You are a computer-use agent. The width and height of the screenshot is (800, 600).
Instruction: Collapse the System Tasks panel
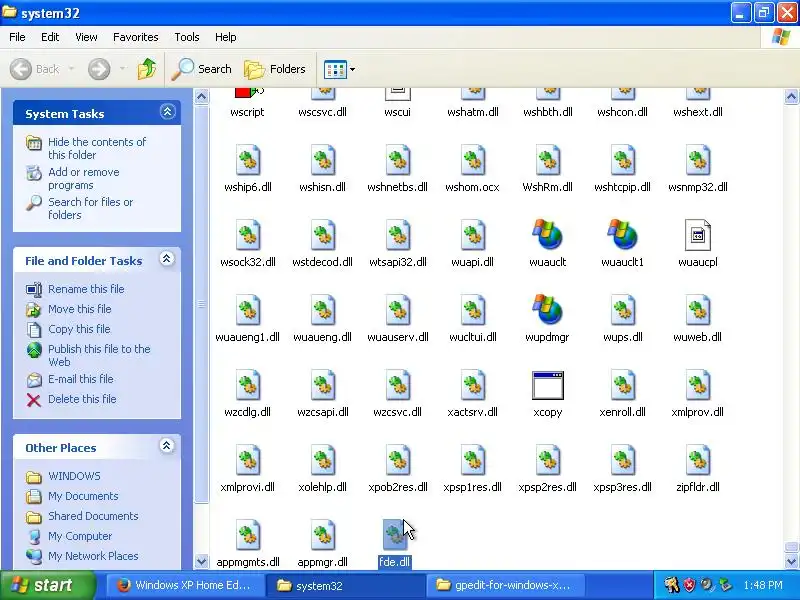167,112
